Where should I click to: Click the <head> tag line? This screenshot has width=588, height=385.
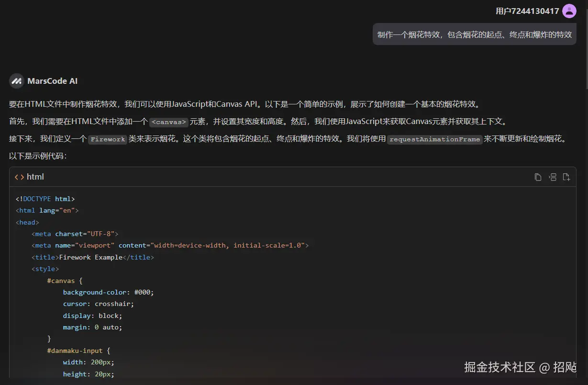point(27,222)
